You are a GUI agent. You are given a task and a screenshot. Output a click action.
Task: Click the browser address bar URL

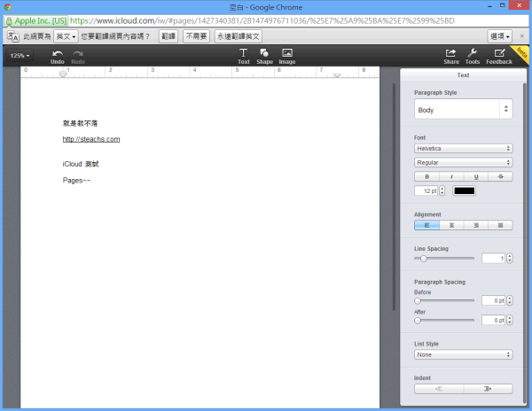[x=262, y=21]
